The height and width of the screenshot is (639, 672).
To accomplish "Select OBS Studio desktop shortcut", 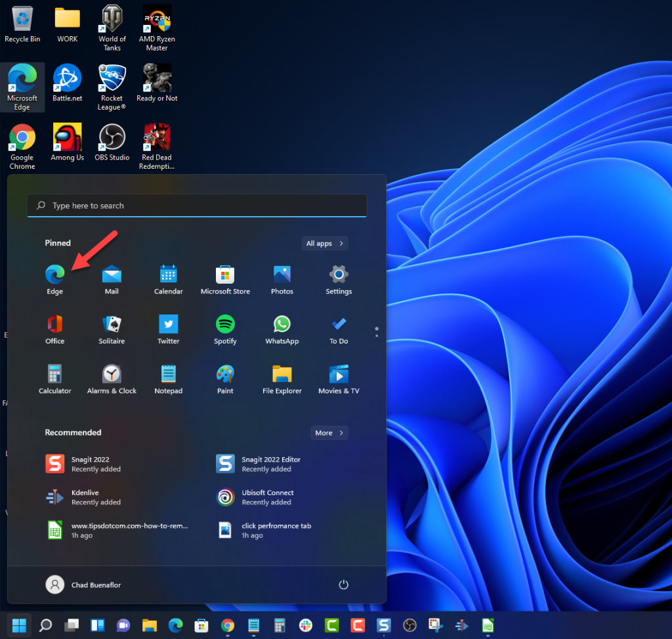I will click(x=112, y=143).
